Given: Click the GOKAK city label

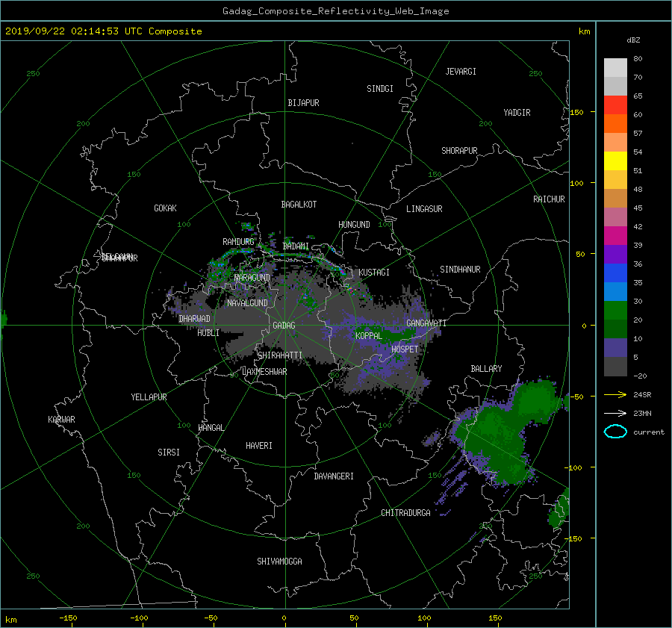Looking at the screenshot, I should (x=165, y=208).
